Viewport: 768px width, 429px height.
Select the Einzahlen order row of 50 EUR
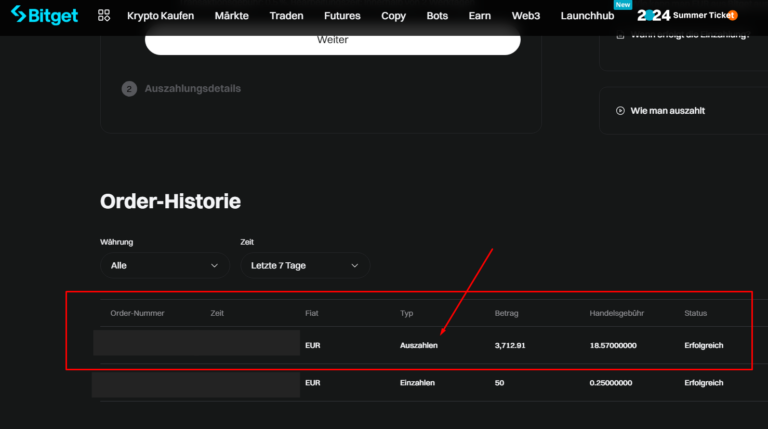[418, 383]
